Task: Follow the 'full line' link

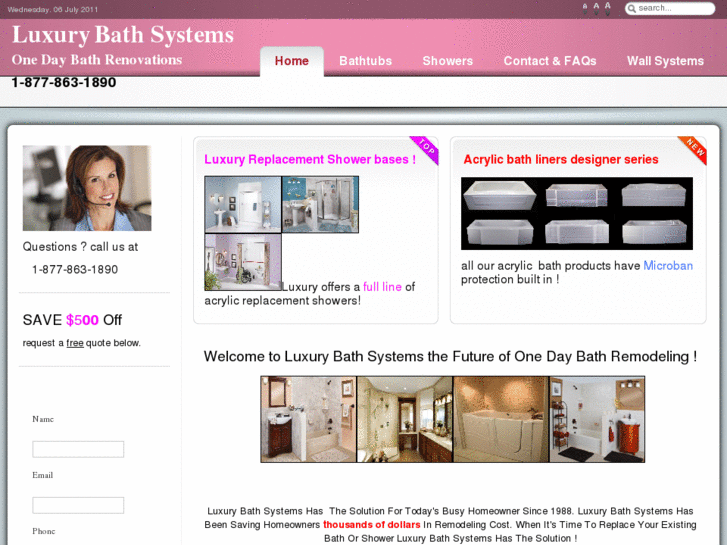Action: tap(382, 287)
